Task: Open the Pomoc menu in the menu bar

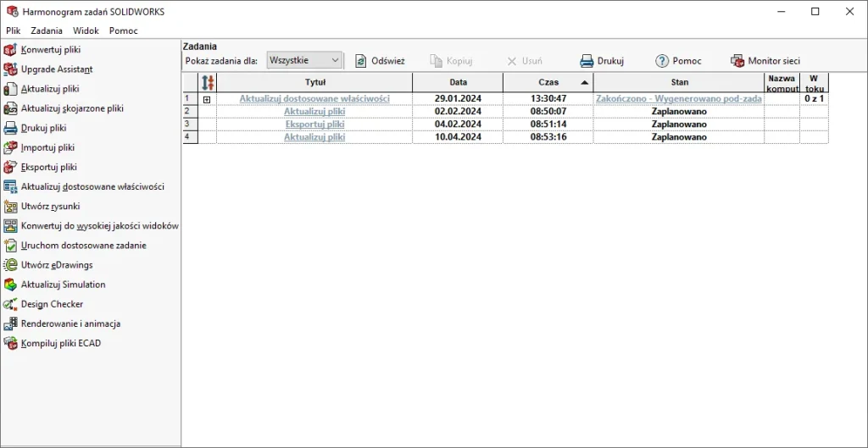Action: [x=124, y=31]
